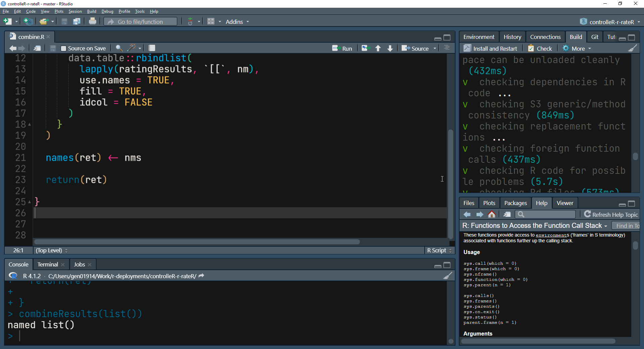The width and height of the screenshot is (644, 349).
Task: Save the current document with the save icon
Action: click(x=64, y=21)
